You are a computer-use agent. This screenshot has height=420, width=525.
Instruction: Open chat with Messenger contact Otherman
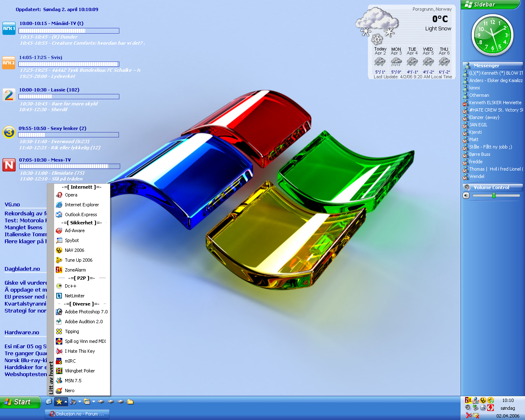click(x=479, y=95)
